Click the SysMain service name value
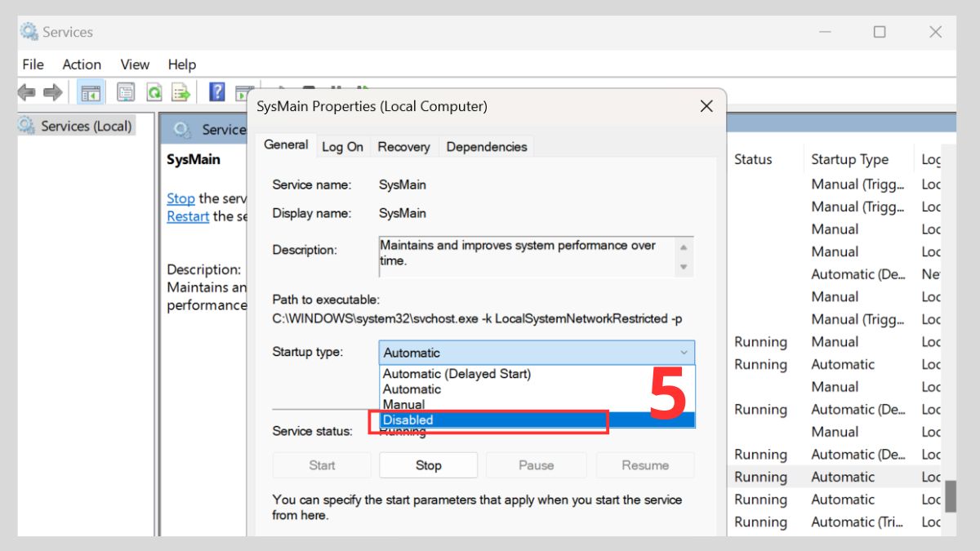The image size is (980, 551). point(402,184)
